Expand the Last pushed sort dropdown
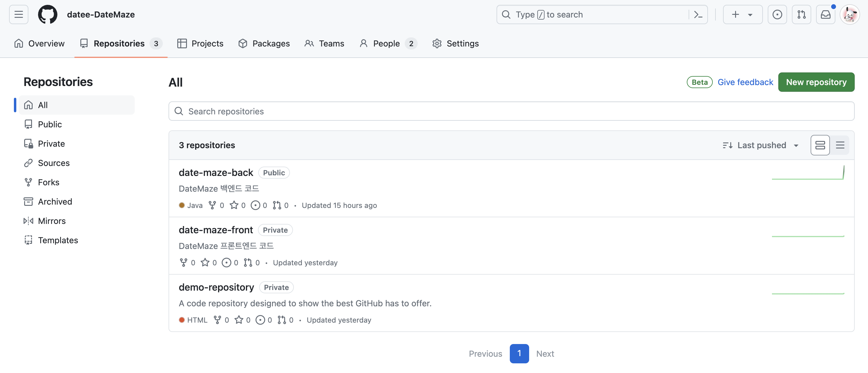Image resolution: width=868 pixels, height=373 pixels. pos(760,145)
